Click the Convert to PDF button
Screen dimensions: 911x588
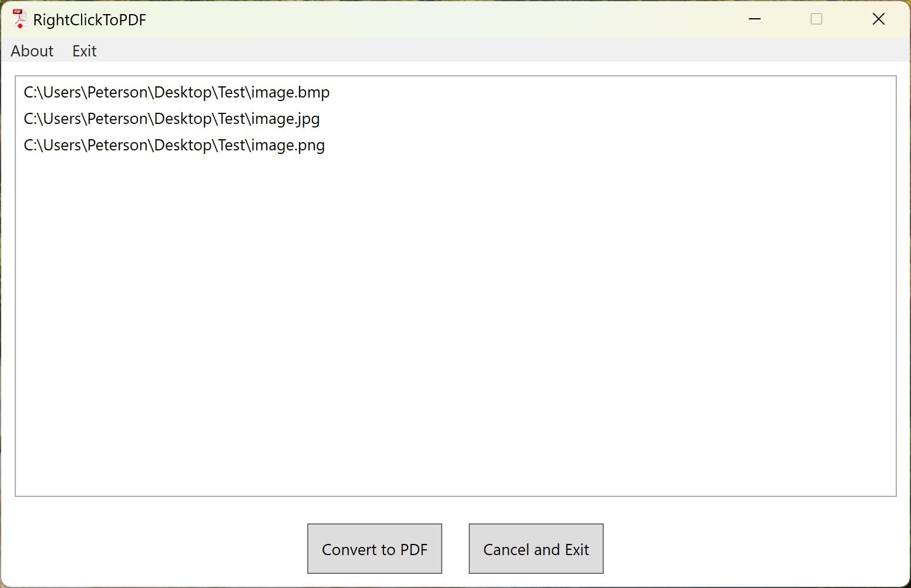coord(375,549)
